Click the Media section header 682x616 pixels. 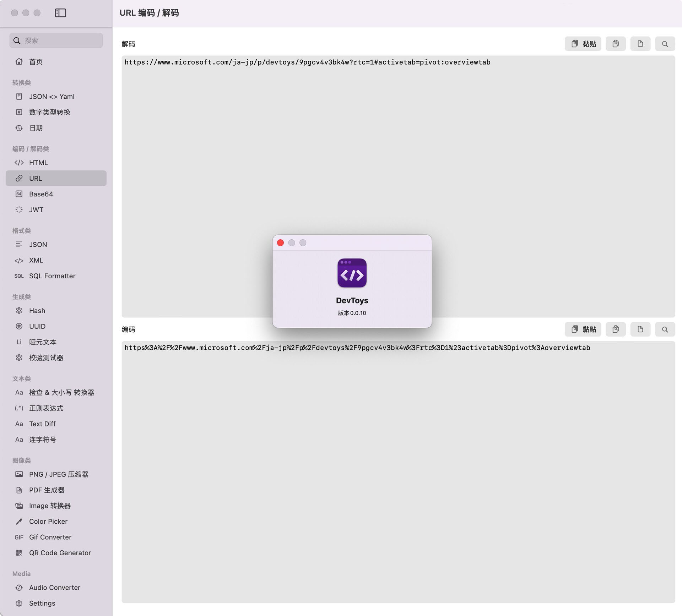coord(21,574)
